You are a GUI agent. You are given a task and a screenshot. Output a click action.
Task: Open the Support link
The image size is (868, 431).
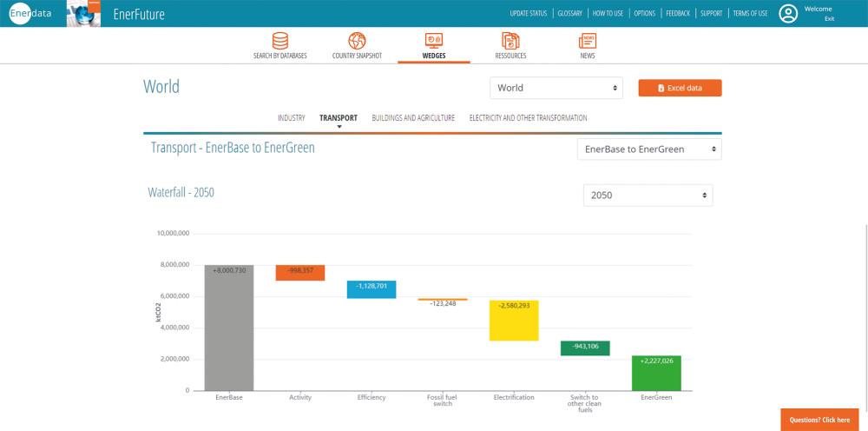pyautogui.click(x=712, y=13)
